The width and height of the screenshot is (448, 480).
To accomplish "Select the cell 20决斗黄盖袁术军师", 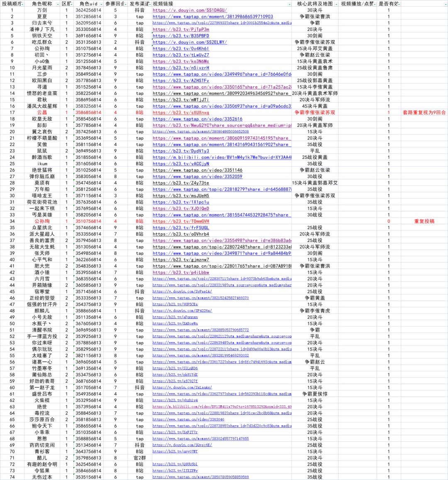I will 315,93.
